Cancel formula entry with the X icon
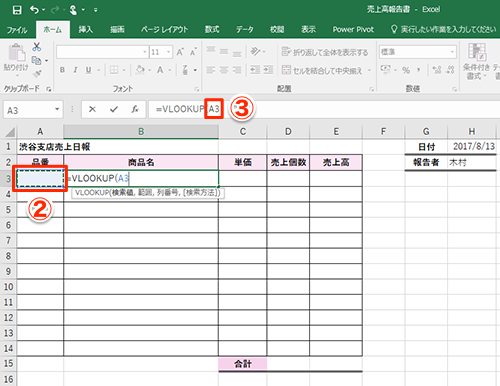Screen dimensions: 500x386 [92, 109]
